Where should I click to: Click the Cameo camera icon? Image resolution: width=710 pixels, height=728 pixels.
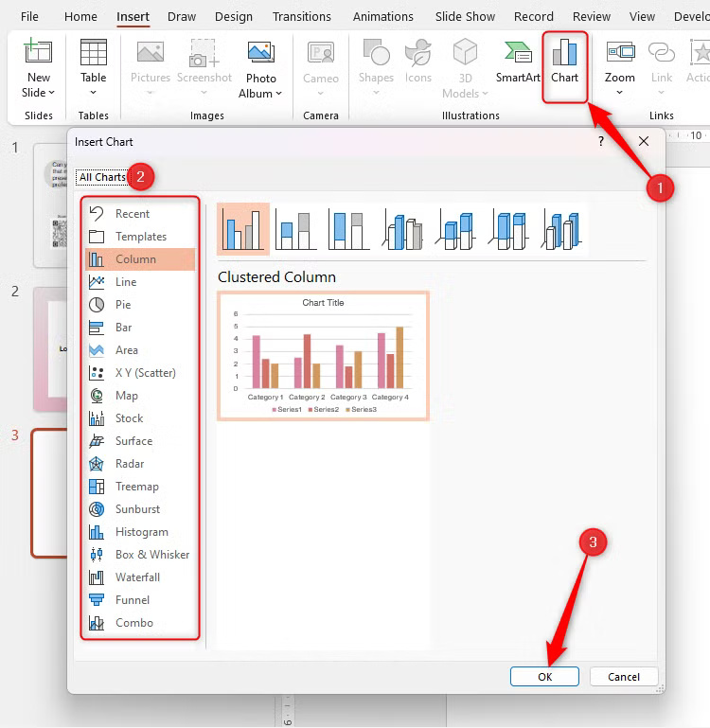(x=321, y=52)
